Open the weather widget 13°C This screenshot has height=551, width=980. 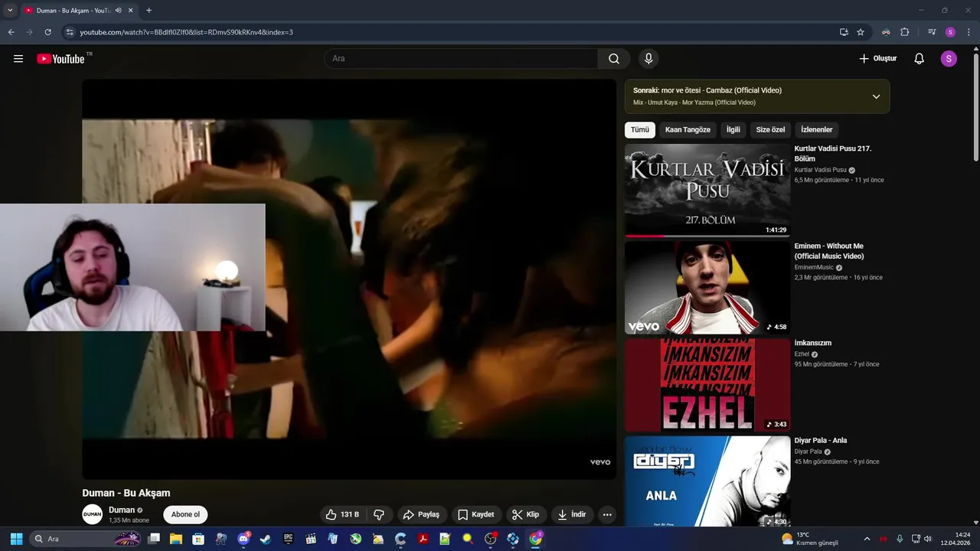(x=810, y=539)
